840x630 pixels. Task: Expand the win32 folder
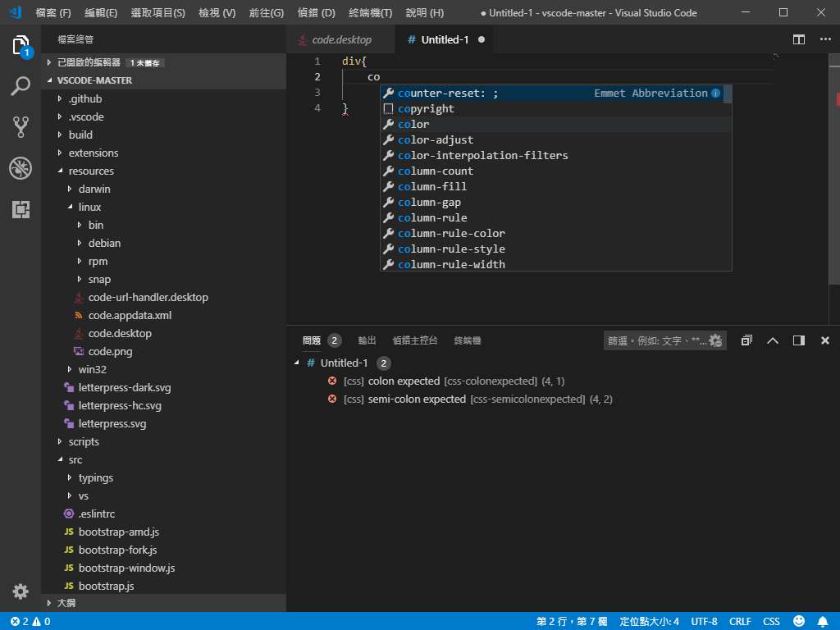pyautogui.click(x=92, y=369)
